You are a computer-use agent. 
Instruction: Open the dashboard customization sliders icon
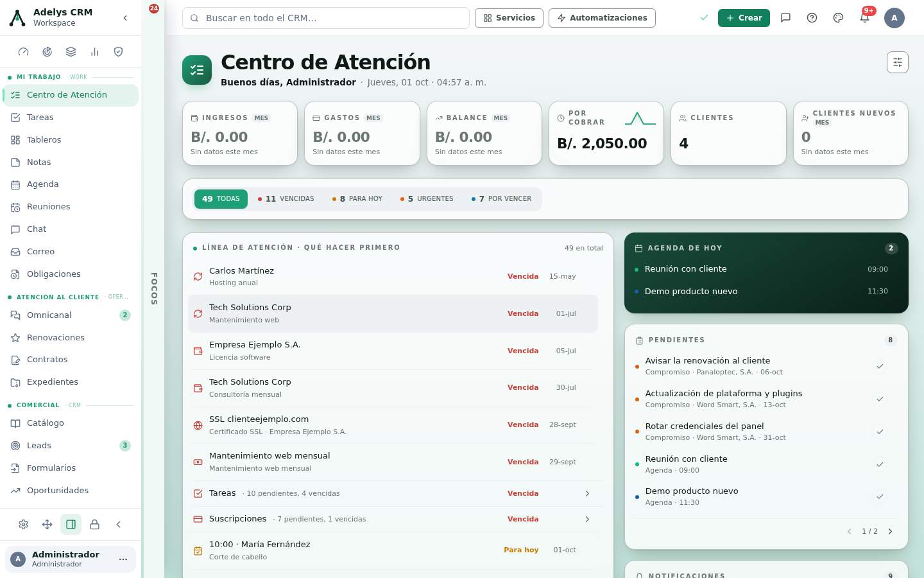pos(898,62)
